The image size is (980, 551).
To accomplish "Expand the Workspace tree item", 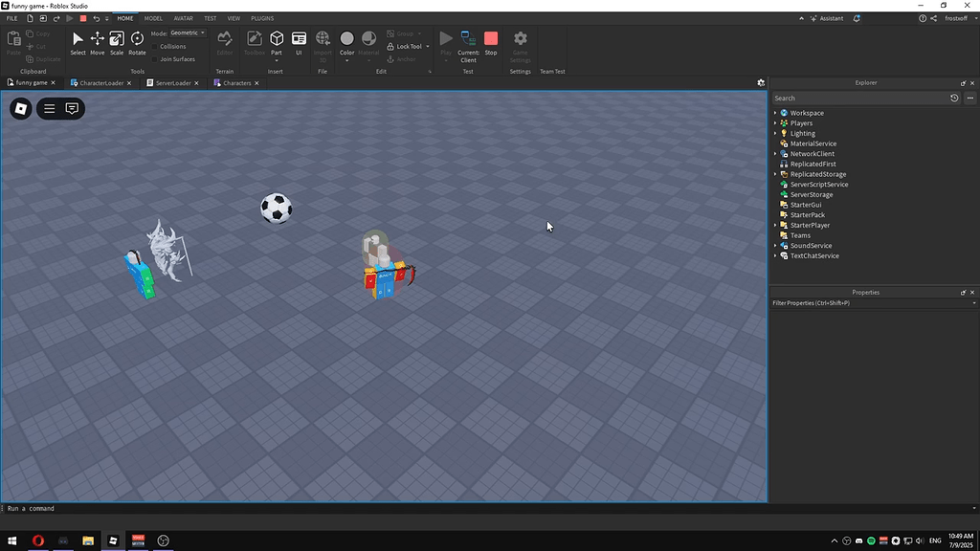I will [775, 112].
